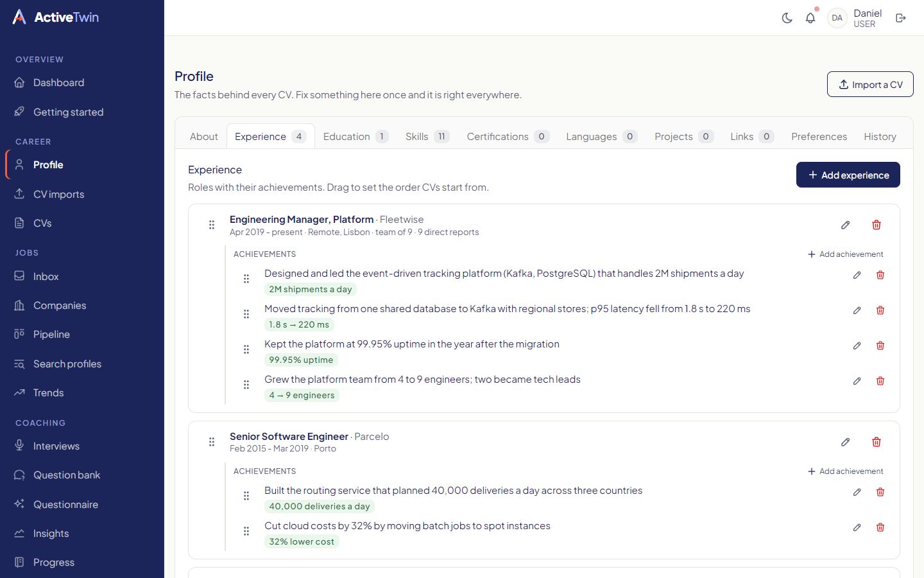Edit the p95 latency achievement
Image resolution: width=924 pixels, height=578 pixels.
pos(857,310)
